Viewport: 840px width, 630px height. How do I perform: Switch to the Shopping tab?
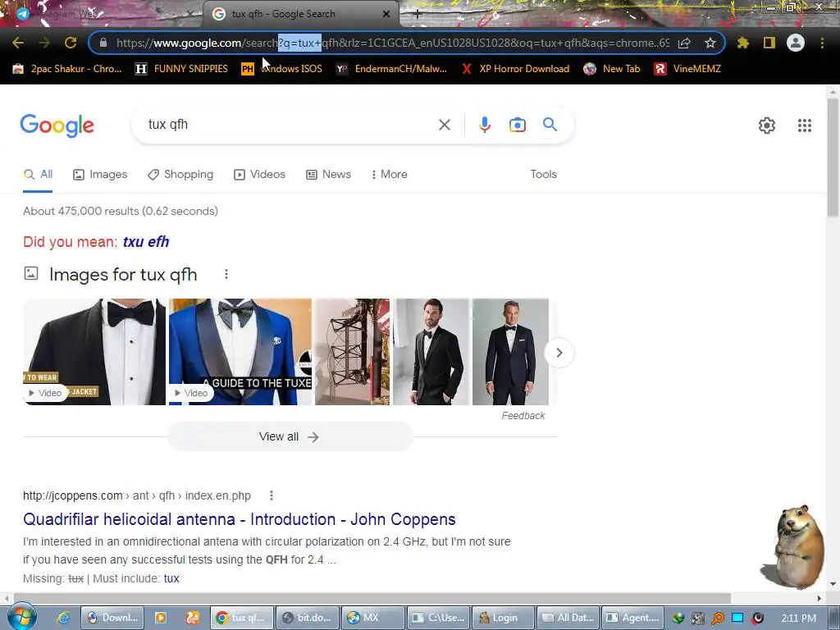coord(180,174)
